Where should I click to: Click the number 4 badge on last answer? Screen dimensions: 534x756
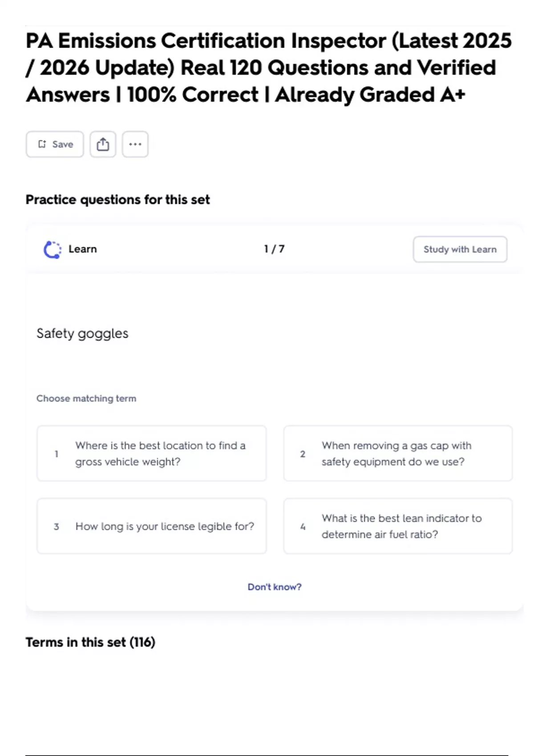303,527
